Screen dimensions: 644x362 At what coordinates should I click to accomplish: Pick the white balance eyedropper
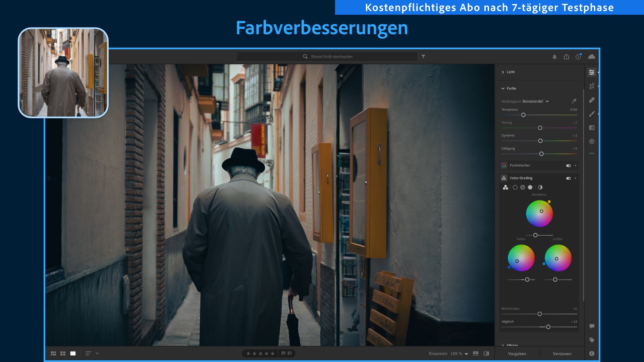pos(574,101)
